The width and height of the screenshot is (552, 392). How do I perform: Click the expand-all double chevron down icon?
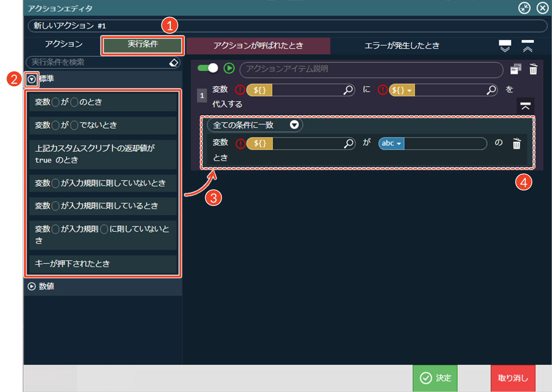pos(505,46)
